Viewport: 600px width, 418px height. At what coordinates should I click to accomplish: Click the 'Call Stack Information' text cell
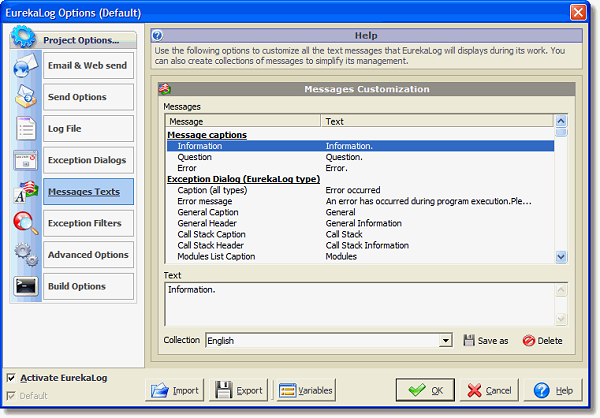(367, 245)
